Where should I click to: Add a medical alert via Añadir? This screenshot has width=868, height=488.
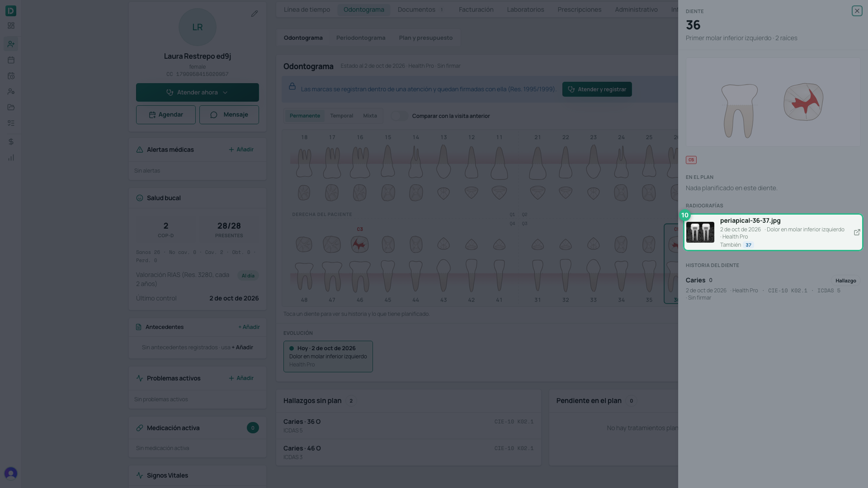pyautogui.click(x=241, y=150)
